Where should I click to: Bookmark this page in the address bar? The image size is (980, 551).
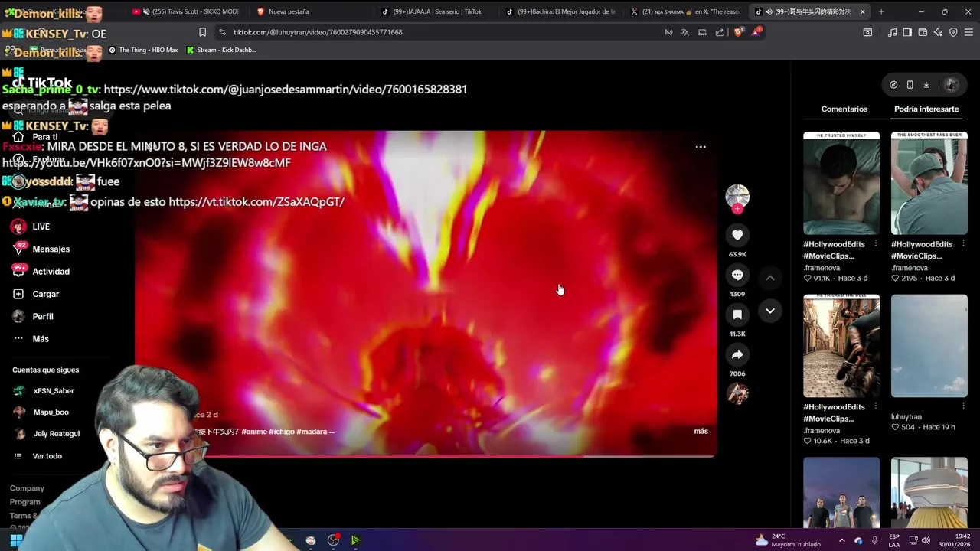[x=202, y=32]
